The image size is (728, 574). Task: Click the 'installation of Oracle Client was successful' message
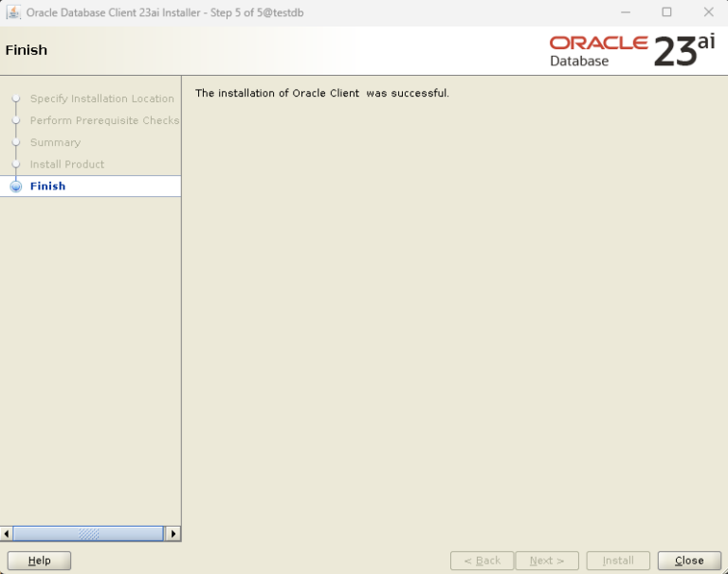(322, 93)
